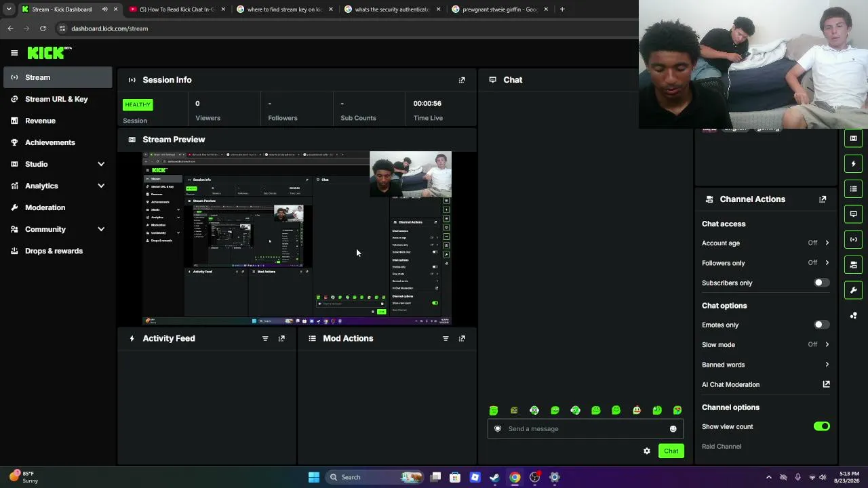This screenshot has height=488, width=868.
Task: Click the browser address bar
Action: click(x=346, y=28)
